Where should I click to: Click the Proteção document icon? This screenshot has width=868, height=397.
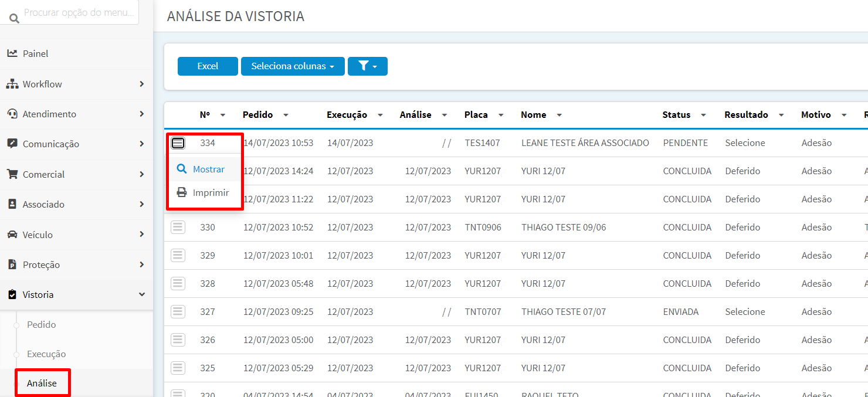(x=12, y=264)
